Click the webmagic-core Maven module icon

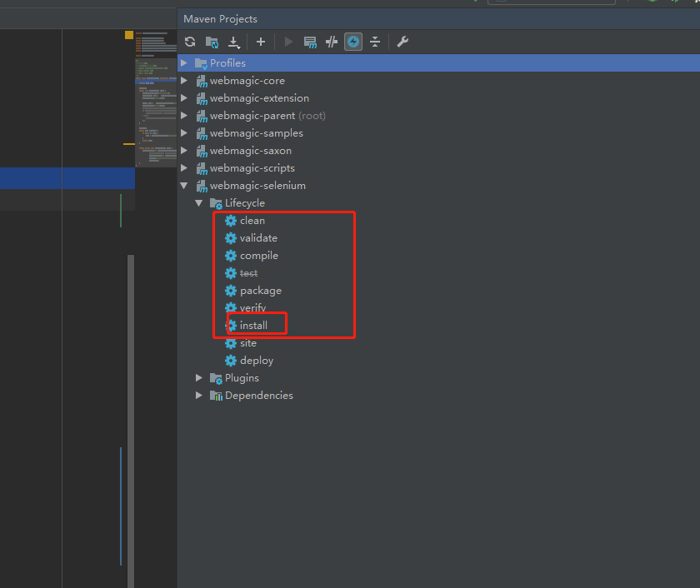coord(202,81)
